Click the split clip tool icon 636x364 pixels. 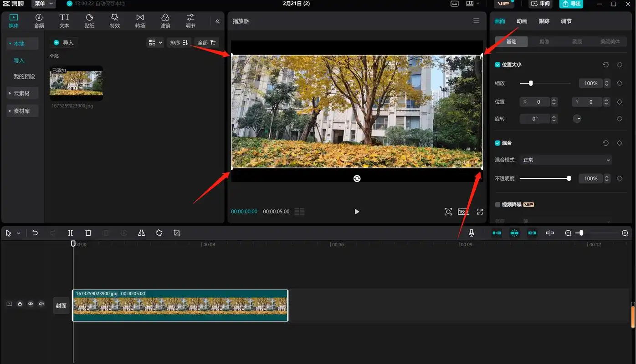[71, 233]
